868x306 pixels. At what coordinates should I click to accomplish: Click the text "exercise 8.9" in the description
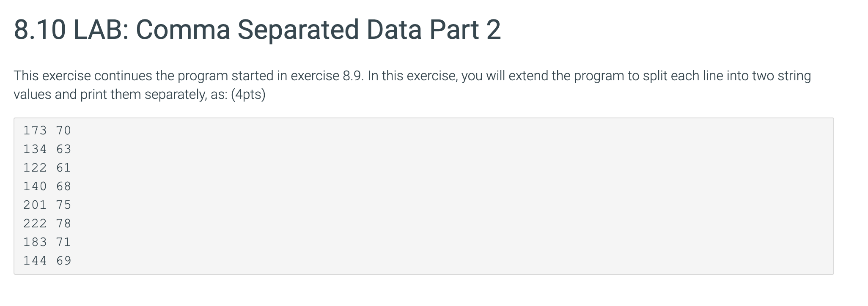(327, 76)
